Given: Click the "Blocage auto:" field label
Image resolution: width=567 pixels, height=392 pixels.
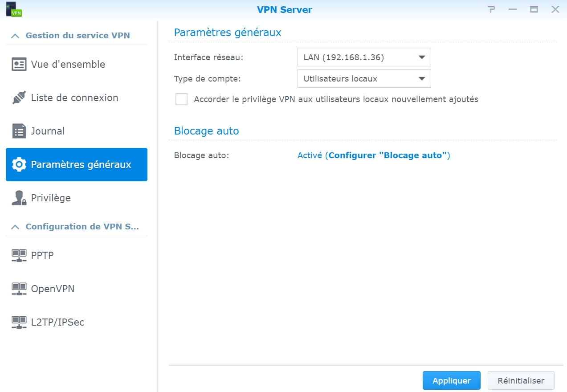Looking at the screenshot, I should 201,155.
